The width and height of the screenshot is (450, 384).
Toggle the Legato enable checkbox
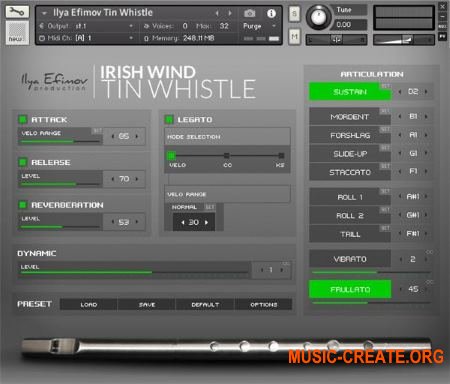[169, 119]
